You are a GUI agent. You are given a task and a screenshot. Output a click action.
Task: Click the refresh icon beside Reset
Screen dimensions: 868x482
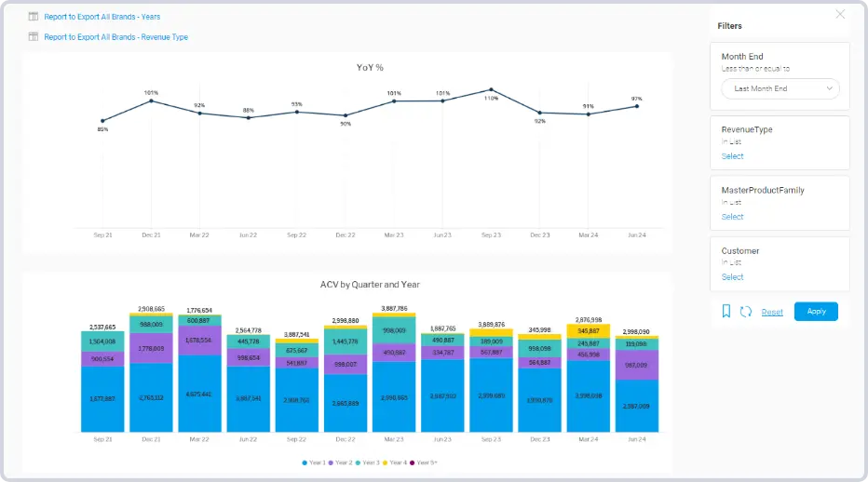pyautogui.click(x=746, y=312)
